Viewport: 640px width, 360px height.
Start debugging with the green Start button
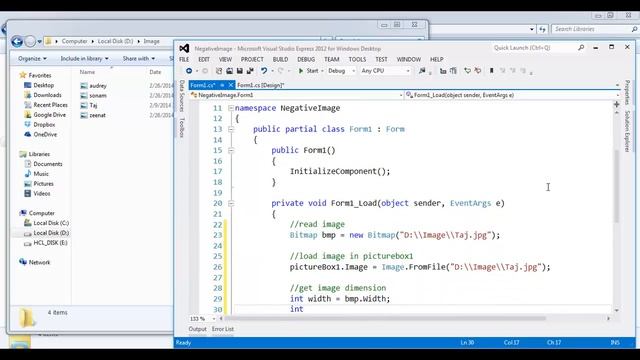308,71
